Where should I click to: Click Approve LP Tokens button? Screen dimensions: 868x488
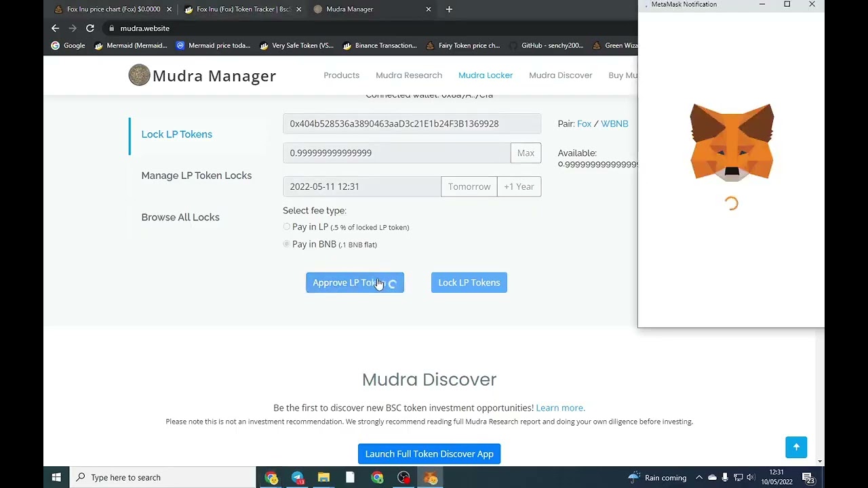point(355,283)
